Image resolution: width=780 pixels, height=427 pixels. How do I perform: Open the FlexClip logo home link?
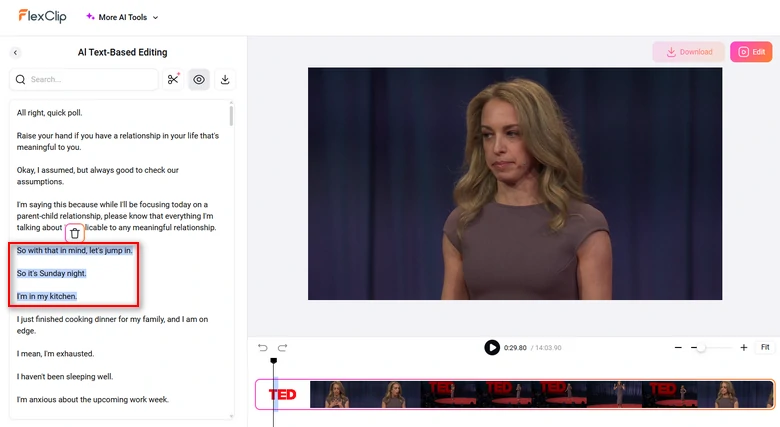(42, 16)
